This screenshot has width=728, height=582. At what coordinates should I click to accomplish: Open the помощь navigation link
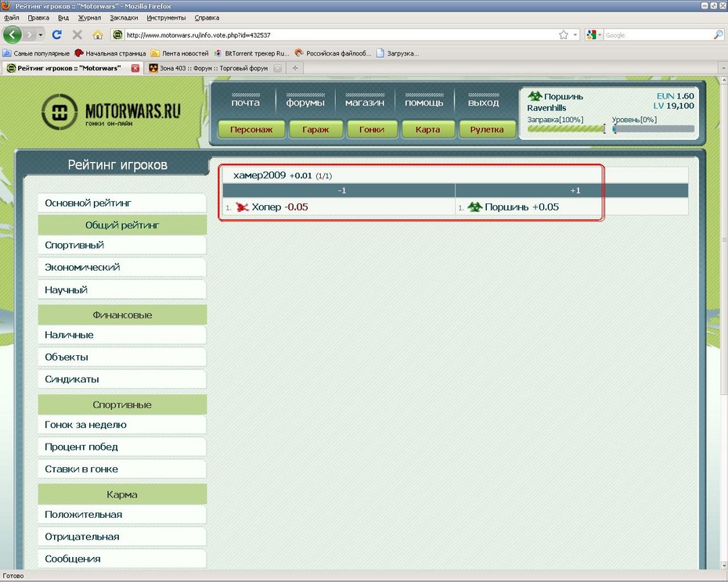[424, 102]
